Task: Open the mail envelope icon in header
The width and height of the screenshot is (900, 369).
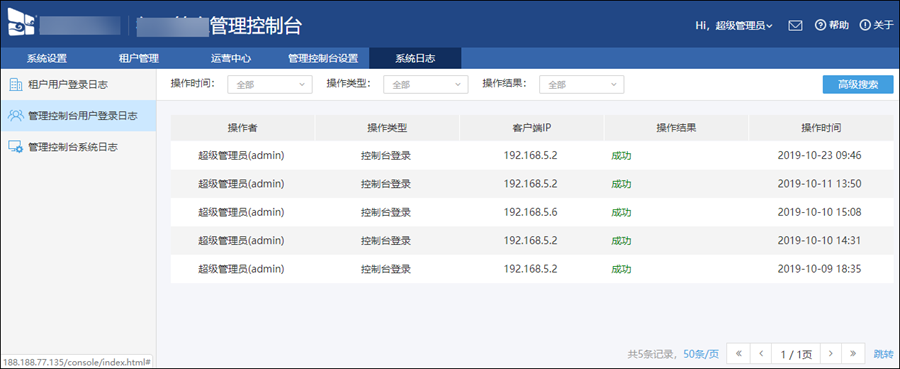Action: tap(795, 25)
